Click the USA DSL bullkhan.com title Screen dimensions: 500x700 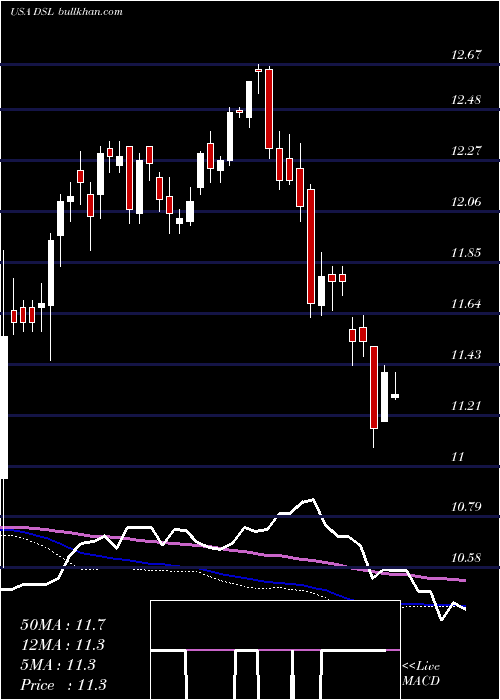66,11
